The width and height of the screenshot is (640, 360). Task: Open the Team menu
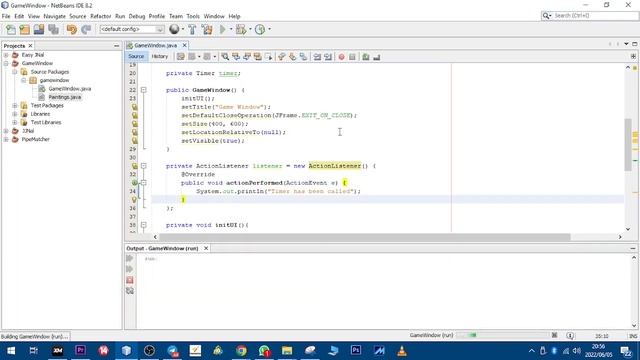point(176,16)
